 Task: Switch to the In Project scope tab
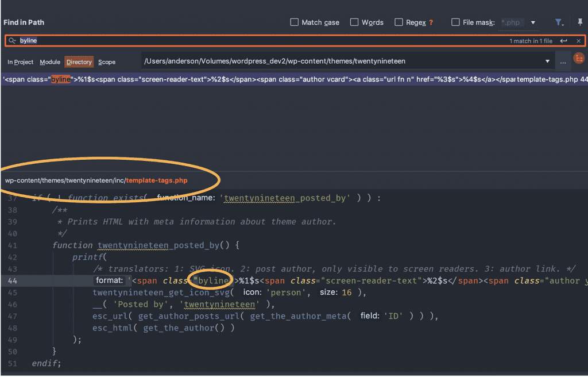pyautogui.click(x=21, y=62)
